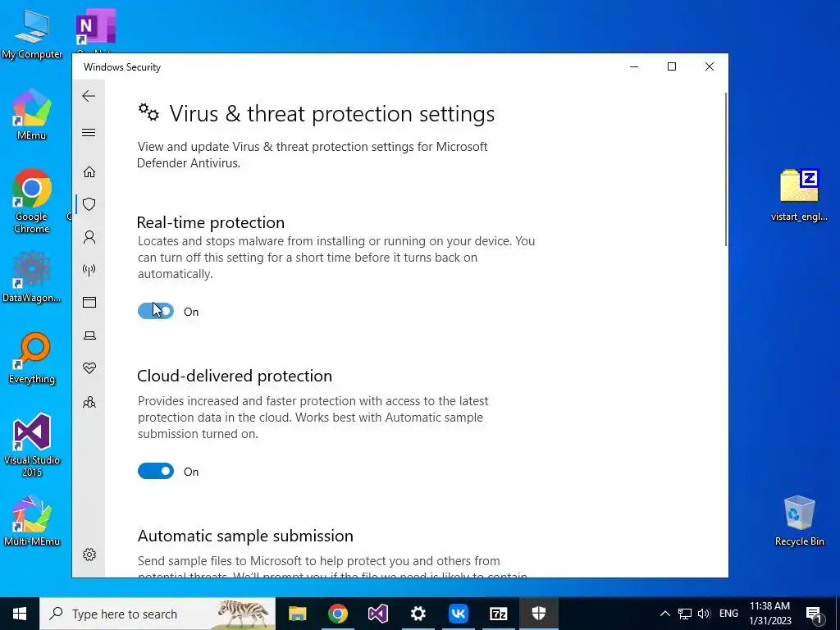This screenshot has height=630, width=840.
Task: Open the hamburger navigation menu
Action: pos(89,132)
